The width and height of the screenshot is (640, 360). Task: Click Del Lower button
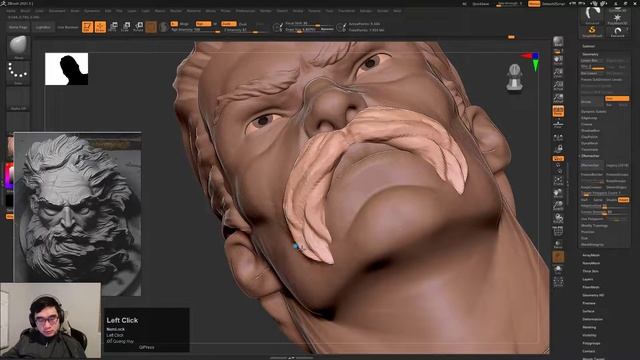[592, 73]
